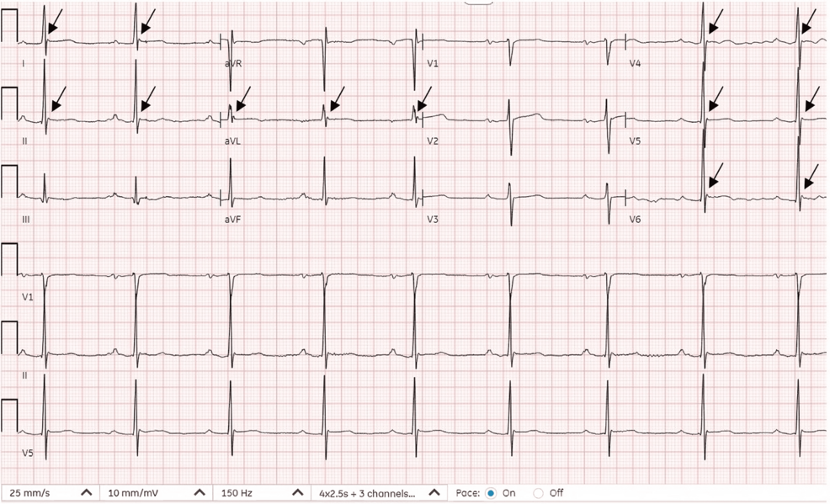Click the first arrow marker on lead V4

click(716, 22)
